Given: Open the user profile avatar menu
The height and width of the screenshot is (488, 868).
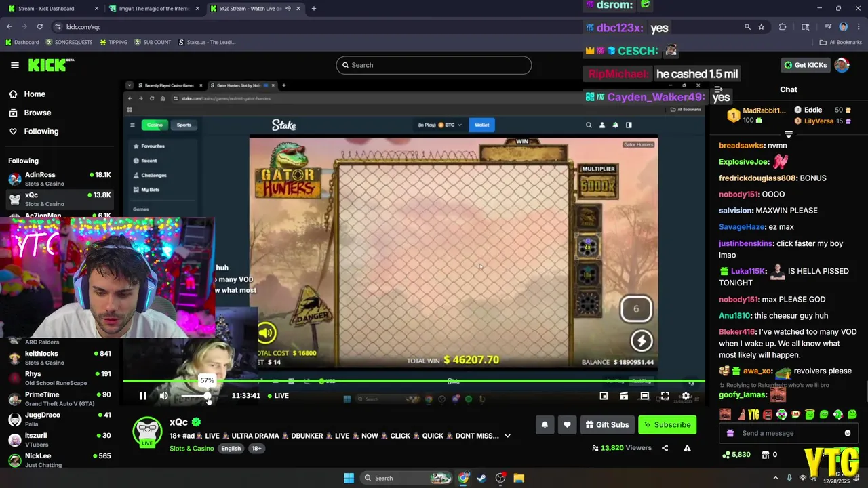Looking at the screenshot, I should [x=842, y=65].
